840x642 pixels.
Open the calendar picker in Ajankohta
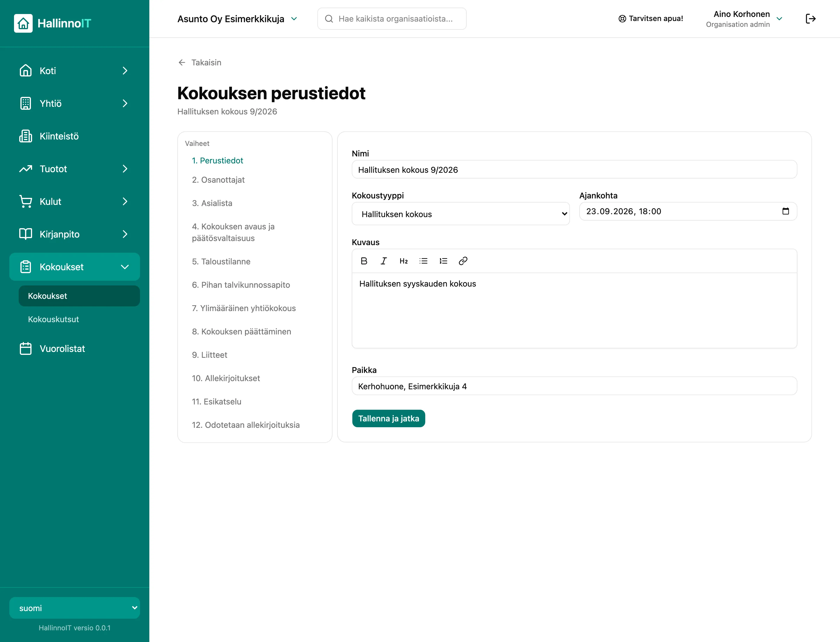pyautogui.click(x=785, y=211)
